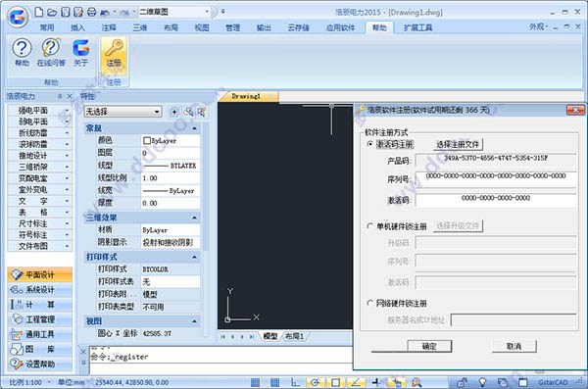Create a new file via toolbar icon
This screenshot has height=389, width=588.
(38, 12)
